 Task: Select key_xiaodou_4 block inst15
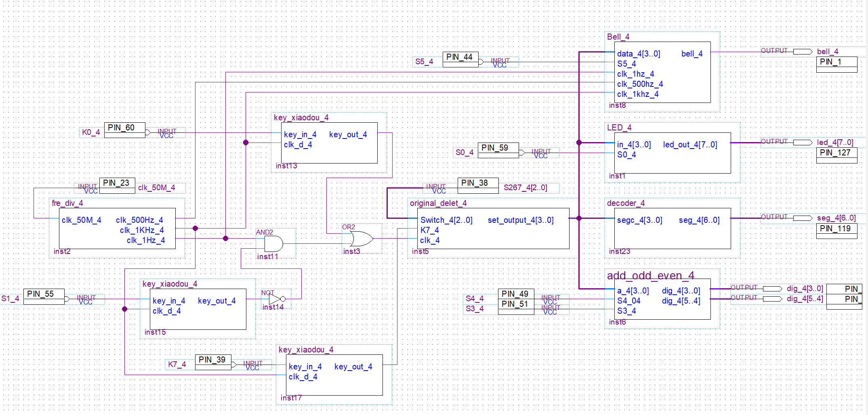198,309
